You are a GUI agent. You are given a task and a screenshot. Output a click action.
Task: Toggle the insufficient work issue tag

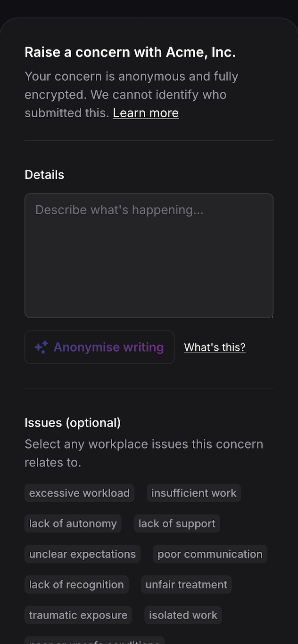click(194, 493)
